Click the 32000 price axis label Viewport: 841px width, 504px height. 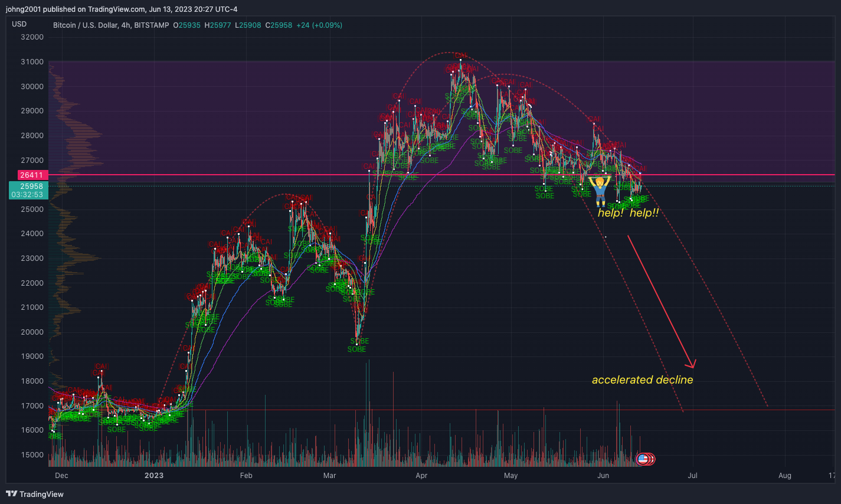point(32,37)
